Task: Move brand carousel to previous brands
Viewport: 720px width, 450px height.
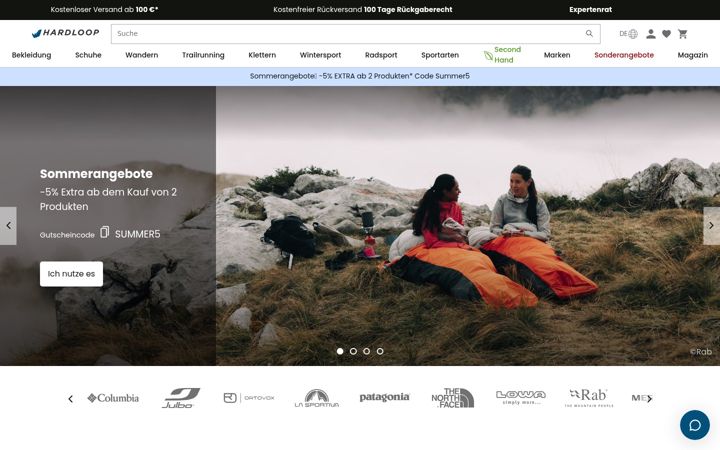Action: (70, 399)
